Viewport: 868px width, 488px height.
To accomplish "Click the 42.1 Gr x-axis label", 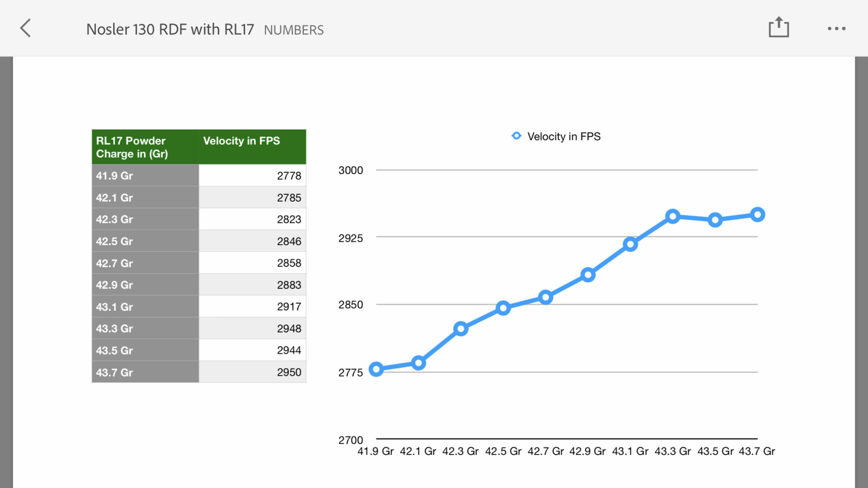I will 418,451.
